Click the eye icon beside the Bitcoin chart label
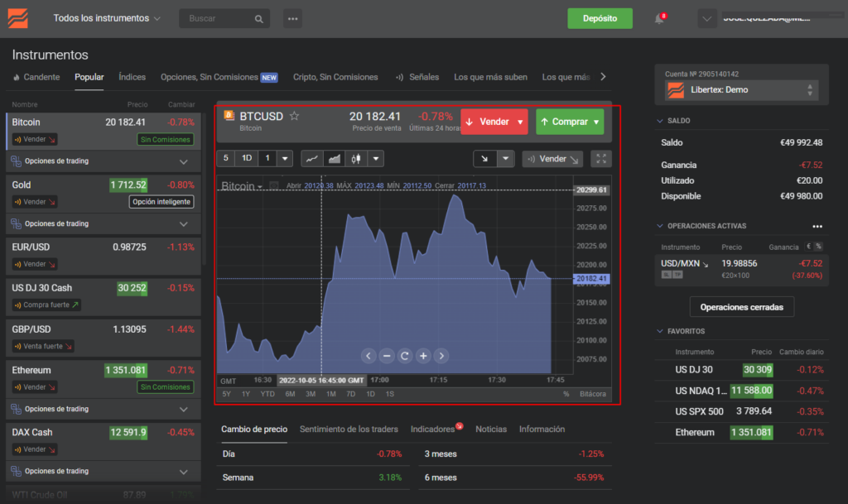 (274, 186)
